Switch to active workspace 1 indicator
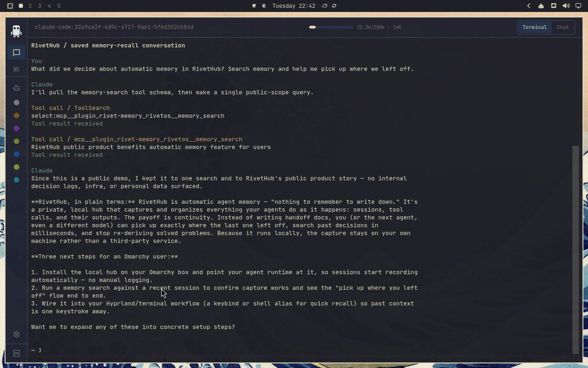588x368 pixels. coord(21,6)
